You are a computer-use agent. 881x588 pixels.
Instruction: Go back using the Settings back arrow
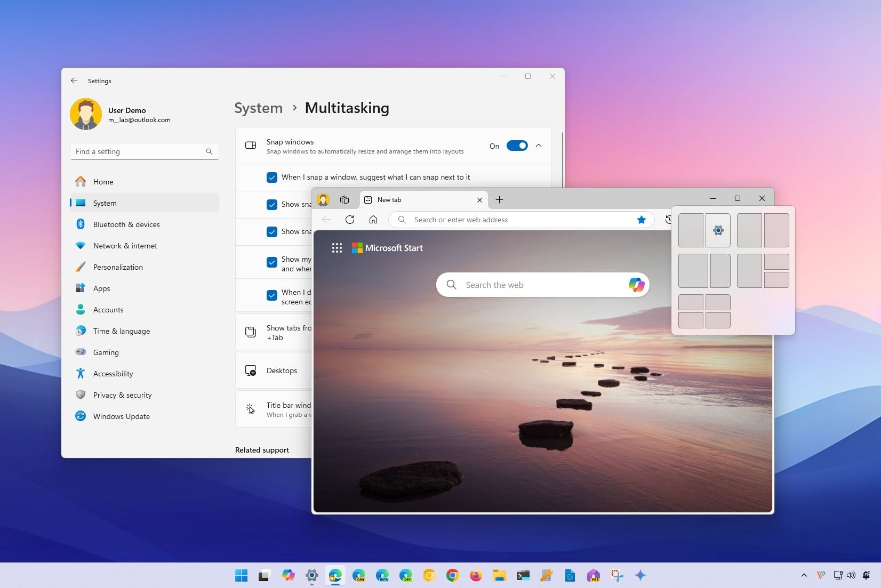[74, 80]
